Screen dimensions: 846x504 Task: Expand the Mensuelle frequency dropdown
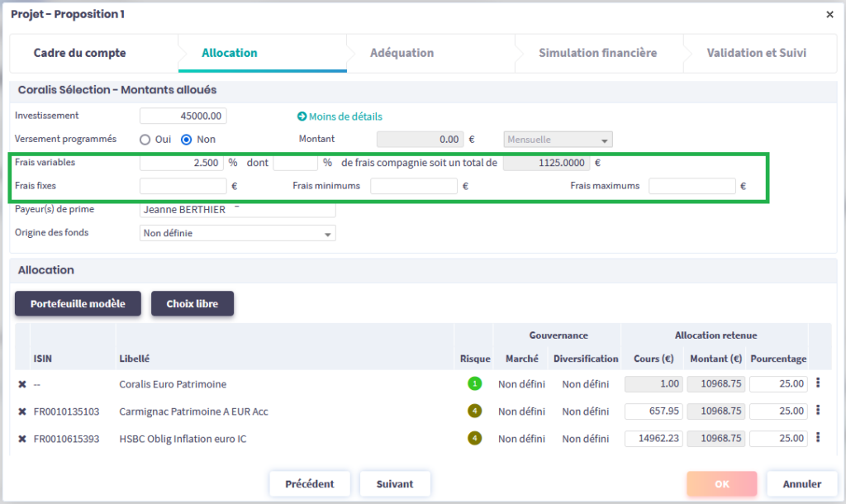coord(558,140)
